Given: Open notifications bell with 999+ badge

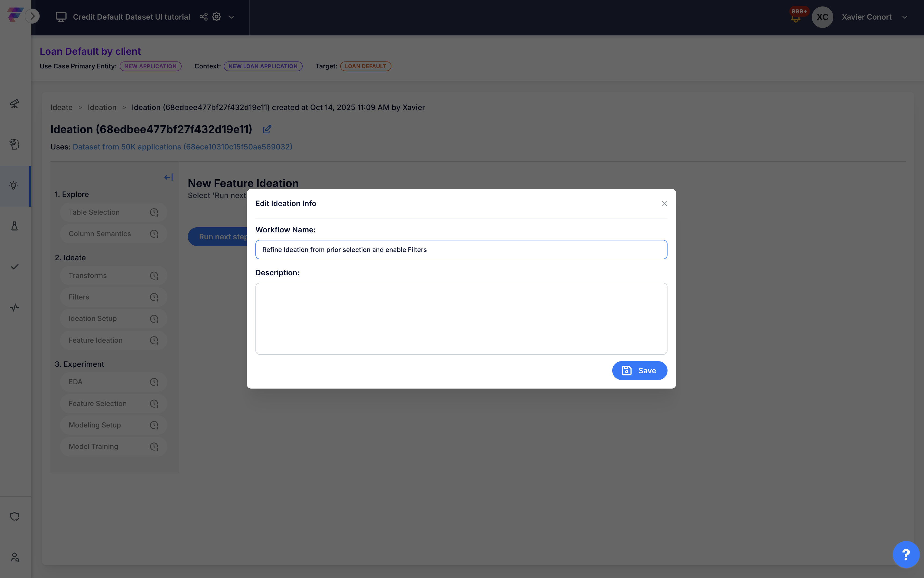Looking at the screenshot, I should point(796,17).
